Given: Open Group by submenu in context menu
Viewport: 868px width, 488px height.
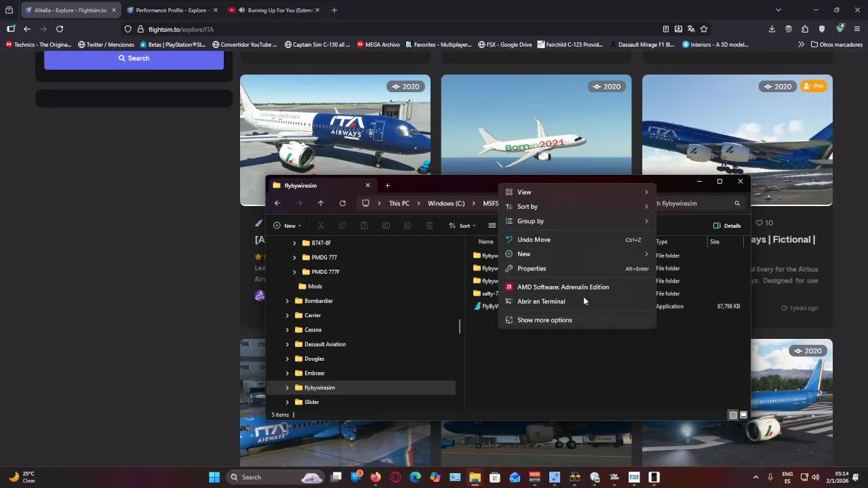Looking at the screenshot, I should [577, 221].
